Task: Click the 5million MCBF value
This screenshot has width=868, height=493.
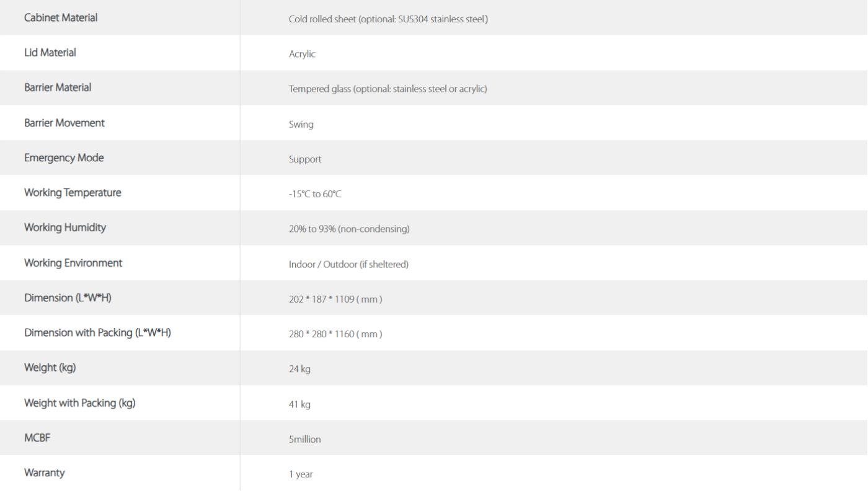Action: [x=305, y=440]
